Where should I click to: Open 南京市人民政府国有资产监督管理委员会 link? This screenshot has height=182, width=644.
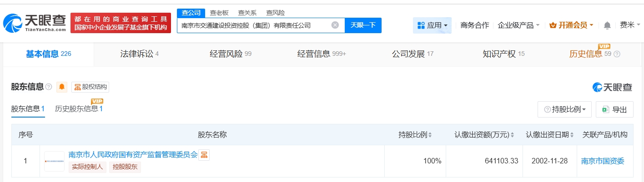[x=133, y=155]
